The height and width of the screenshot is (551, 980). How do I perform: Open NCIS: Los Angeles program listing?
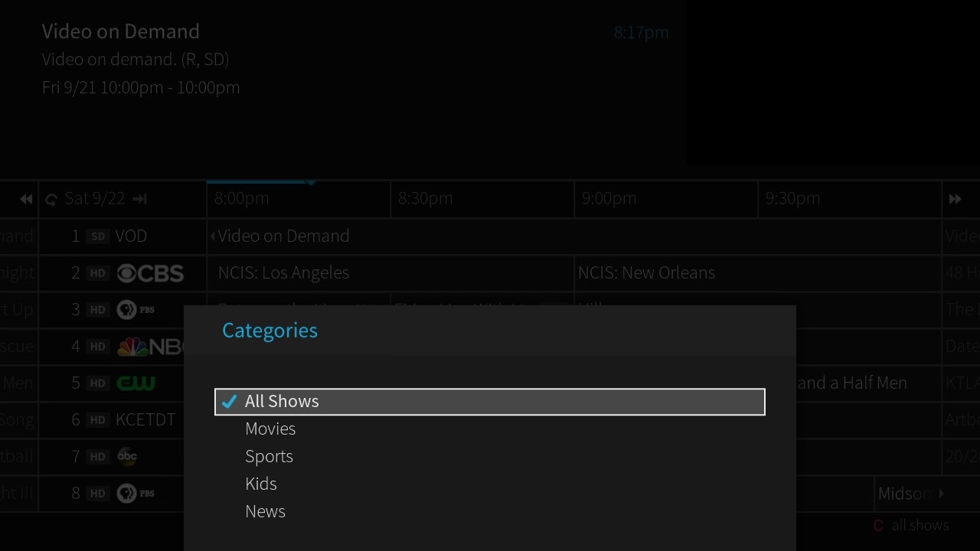(x=283, y=273)
